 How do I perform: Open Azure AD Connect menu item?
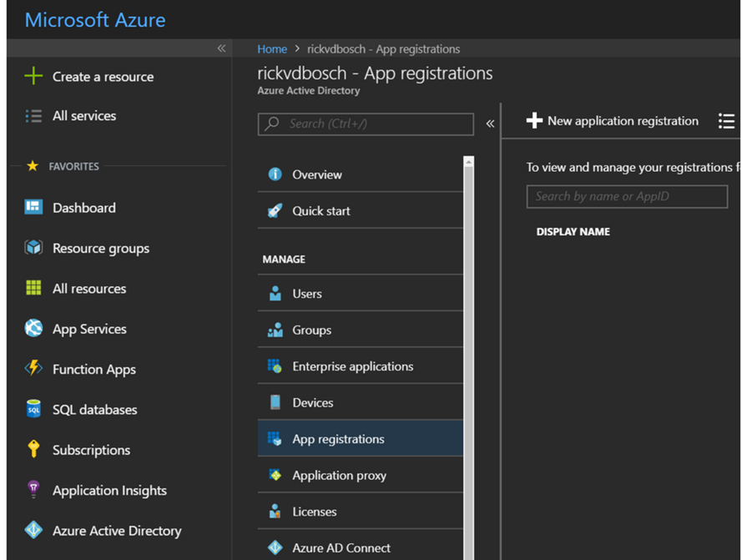click(x=361, y=547)
